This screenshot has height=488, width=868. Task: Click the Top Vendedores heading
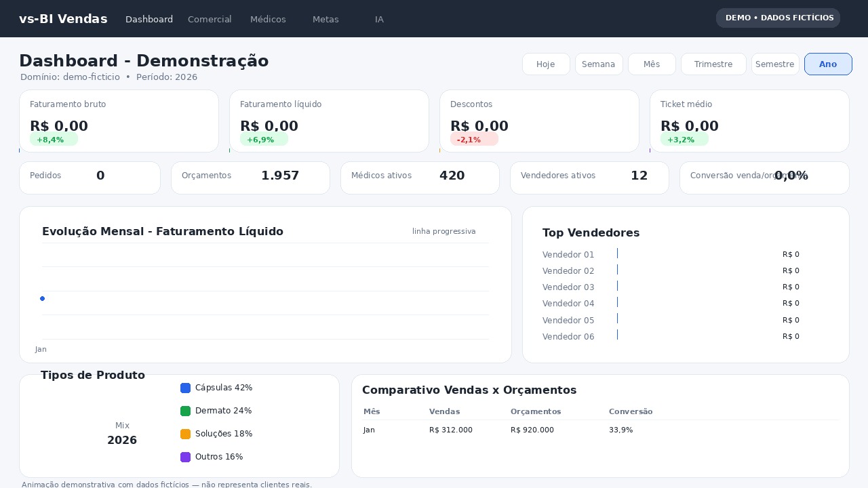pyautogui.click(x=591, y=232)
